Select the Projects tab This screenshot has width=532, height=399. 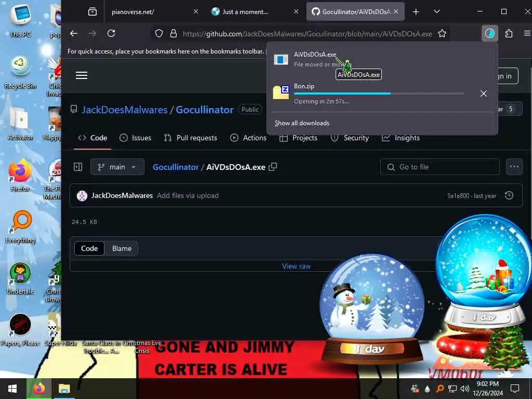point(298,138)
